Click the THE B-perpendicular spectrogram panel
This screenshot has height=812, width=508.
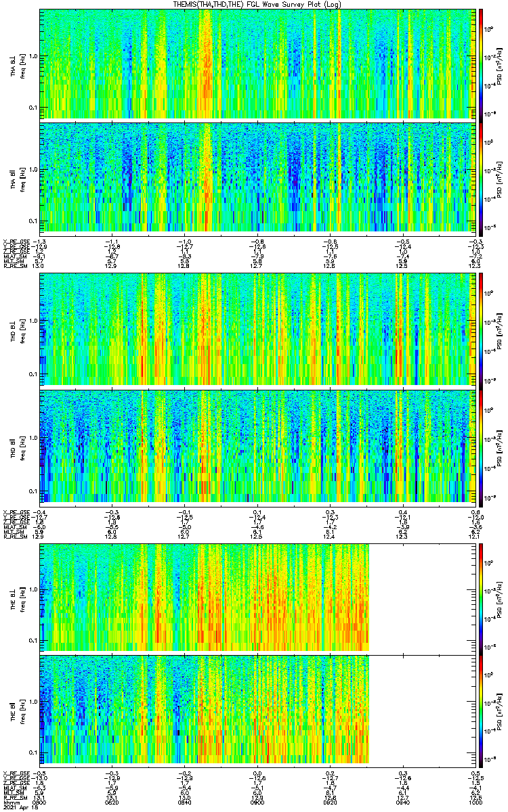coord(256,597)
